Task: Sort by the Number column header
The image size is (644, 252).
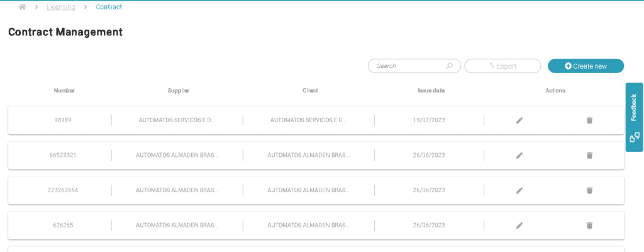Action: (64, 91)
